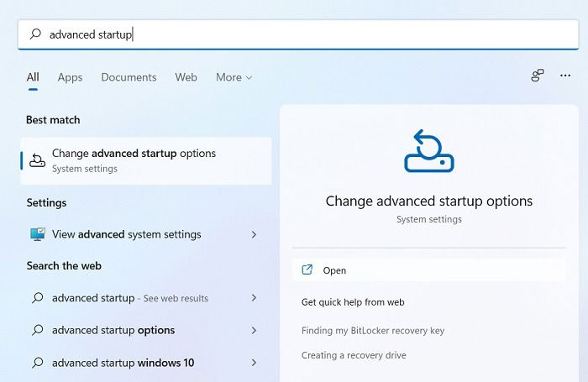Screen dimensions: 588x382
Task: Expand arrow for 'View advanced system settings'
Action: click(x=254, y=235)
